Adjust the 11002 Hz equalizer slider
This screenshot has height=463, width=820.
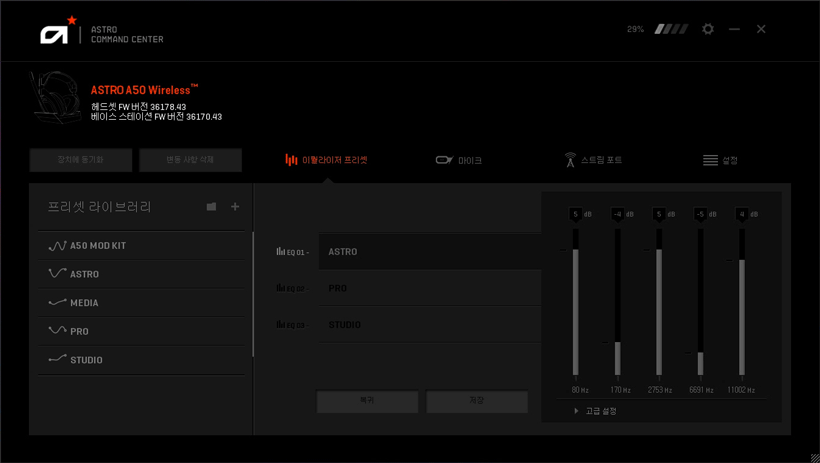pyautogui.click(x=742, y=302)
